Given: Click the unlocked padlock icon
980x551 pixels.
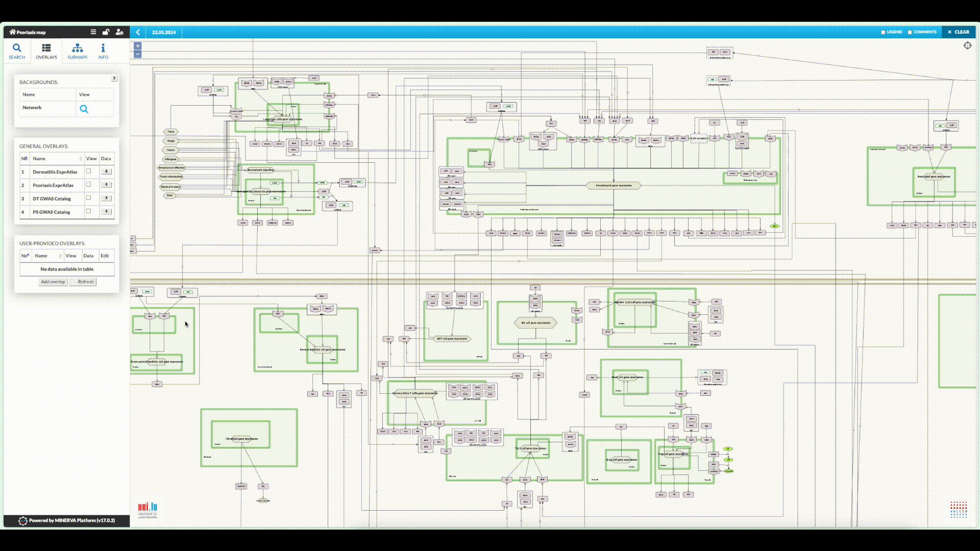Looking at the screenshot, I should [x=106, y=32].
